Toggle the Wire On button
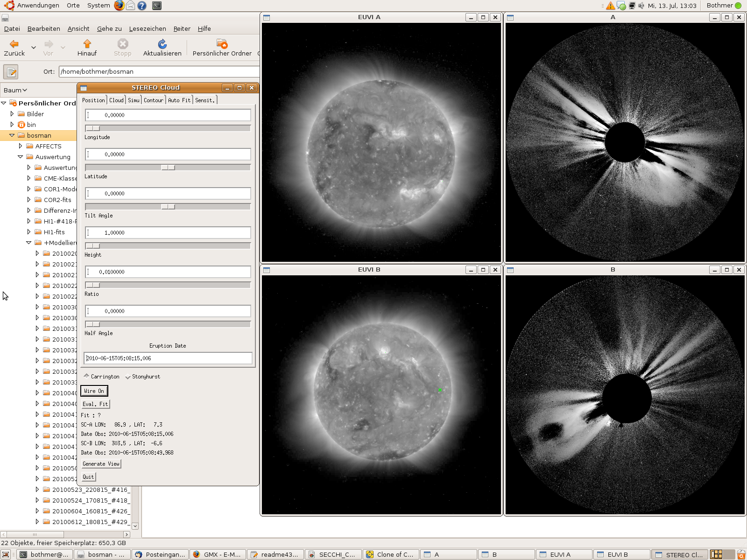This screenshot has height=560, width=747. [94, 391]
